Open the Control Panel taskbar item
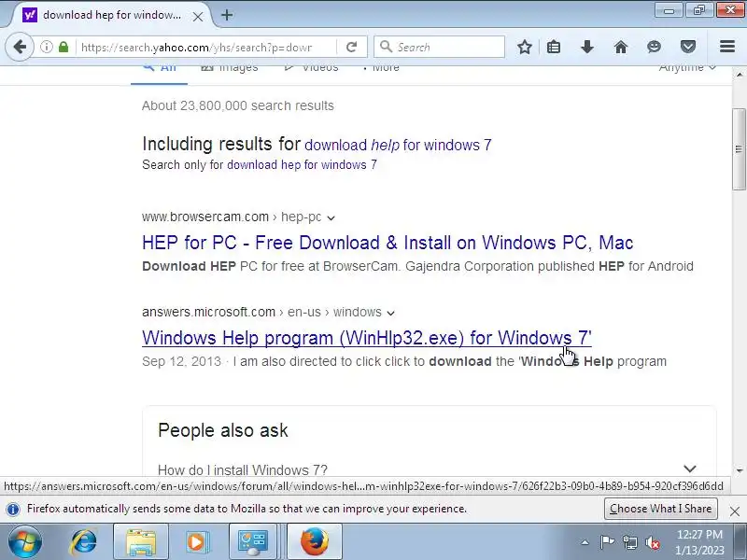This screenshot has height=560, width=747. click(x=253, y=542)
